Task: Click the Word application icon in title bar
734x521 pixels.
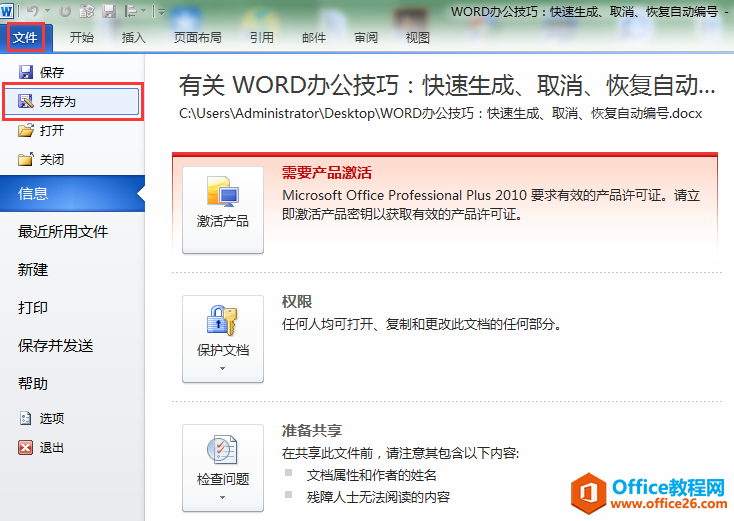Action: (7, 11)
